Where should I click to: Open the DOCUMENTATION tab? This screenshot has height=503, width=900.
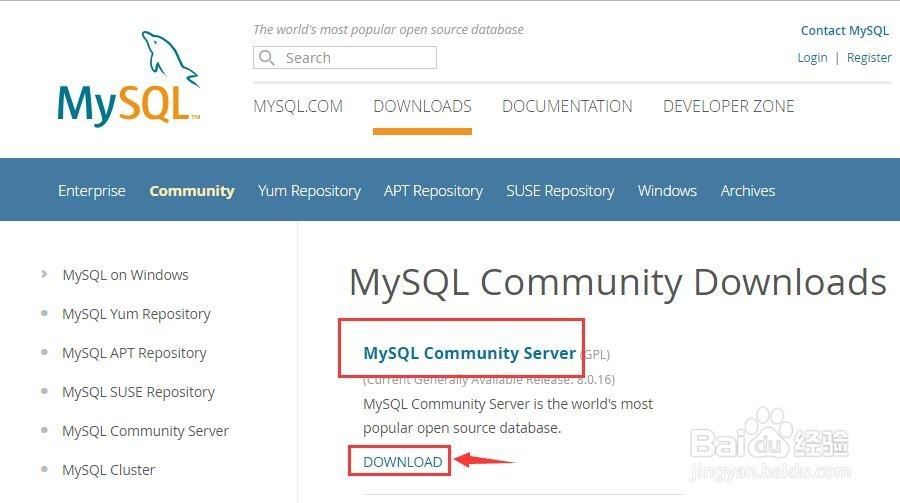click(x=567, y=106)
